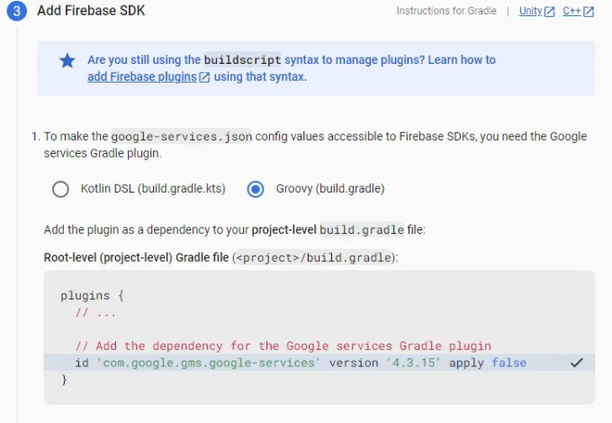The width and height of the screenshot is (612, 423).
Task: Click the checkmark icon on the highlighted code line
Action: point(576,363)
